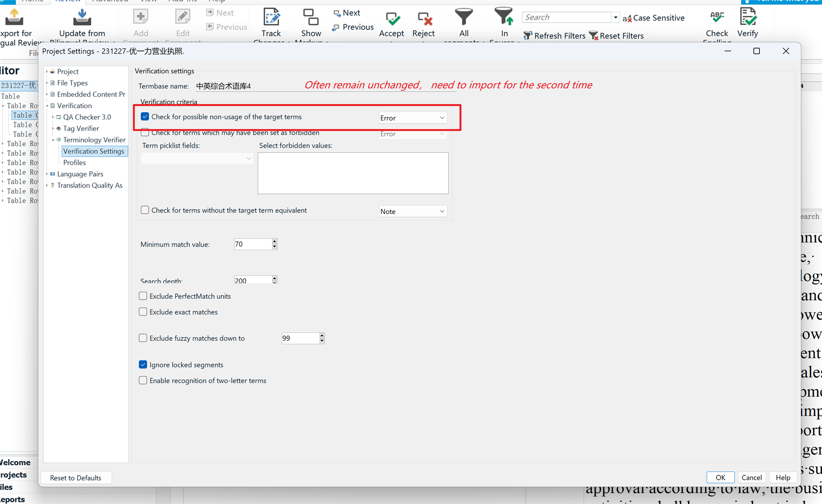Image resolution: width=822 pixels, height=504 pixels.
Task: Run the Verify tool
Action: pyautogui.click(x=748, y=18)
